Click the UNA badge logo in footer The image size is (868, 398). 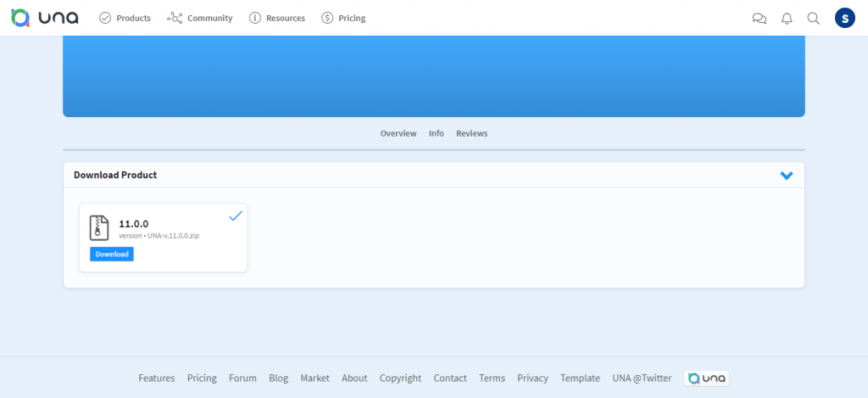pos(706,378)
